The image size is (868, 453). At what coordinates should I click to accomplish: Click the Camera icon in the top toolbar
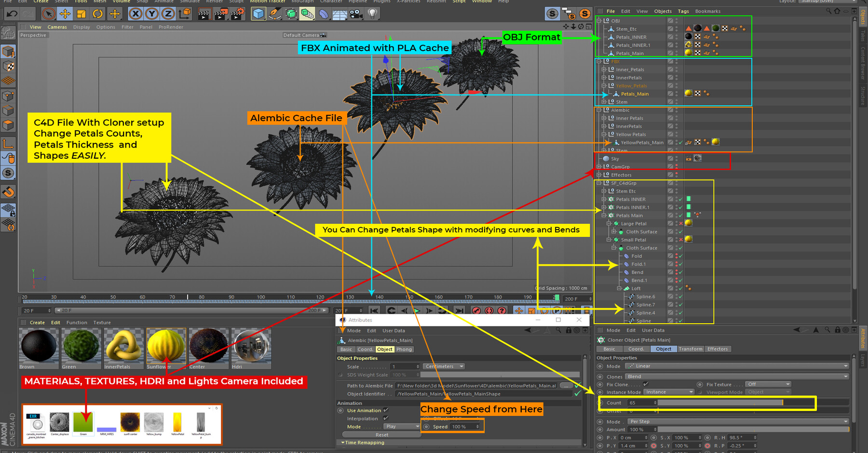tap(356, 14)
